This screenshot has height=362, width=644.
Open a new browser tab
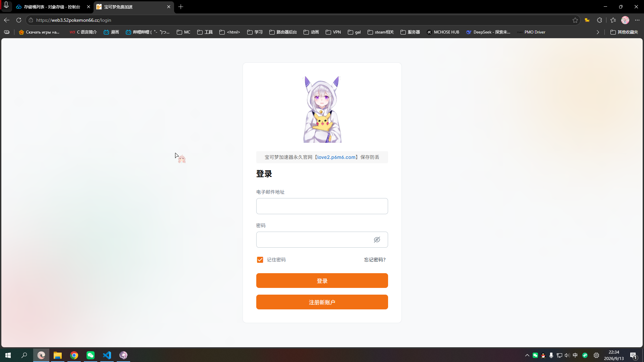coord(181,7)
